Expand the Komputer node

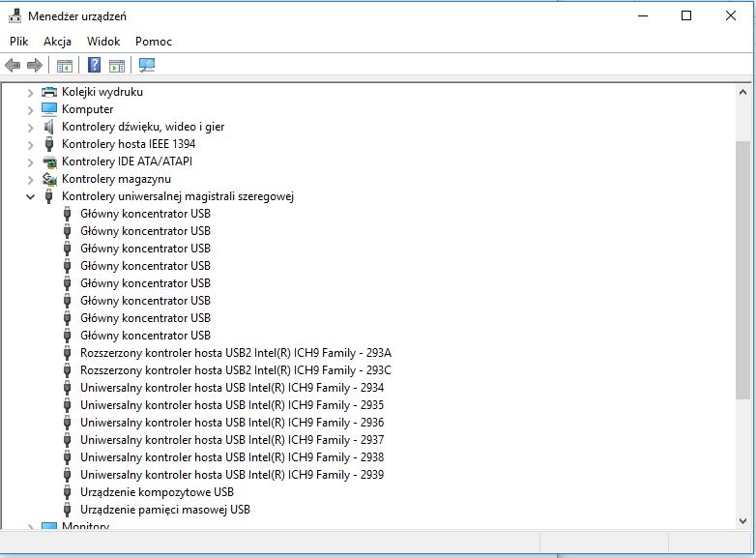[x=30, y=110]
